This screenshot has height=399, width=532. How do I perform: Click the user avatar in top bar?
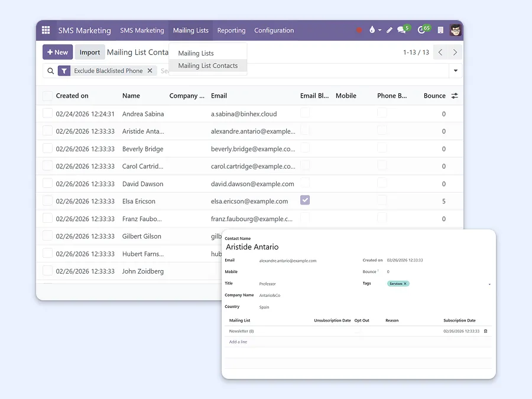[x=455, y=30]
